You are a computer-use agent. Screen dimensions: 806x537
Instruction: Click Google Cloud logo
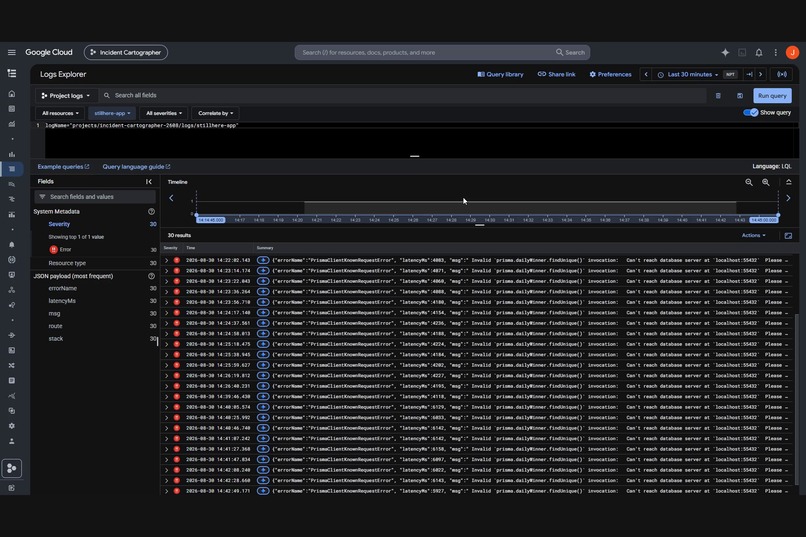pyautogui.click(x=49, y=52)
